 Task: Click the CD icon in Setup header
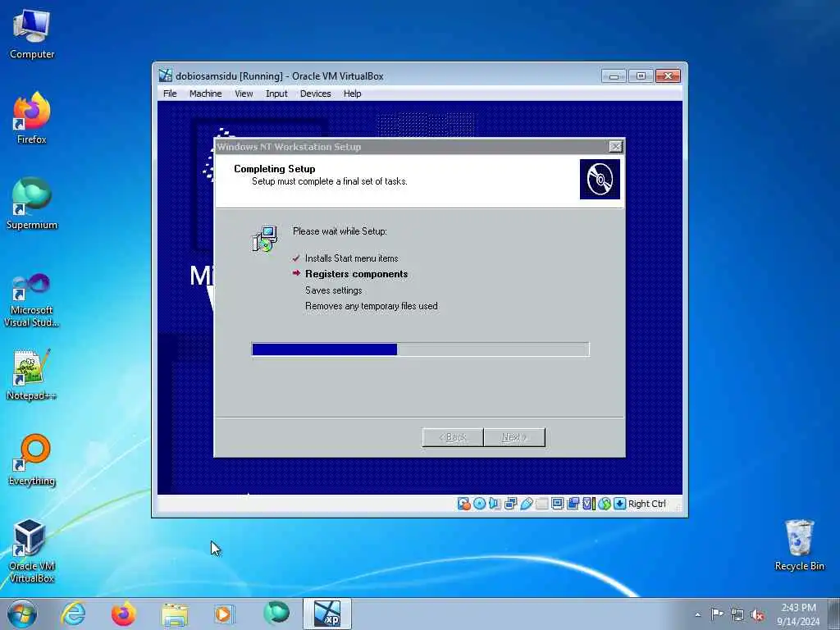coord(600,179)
